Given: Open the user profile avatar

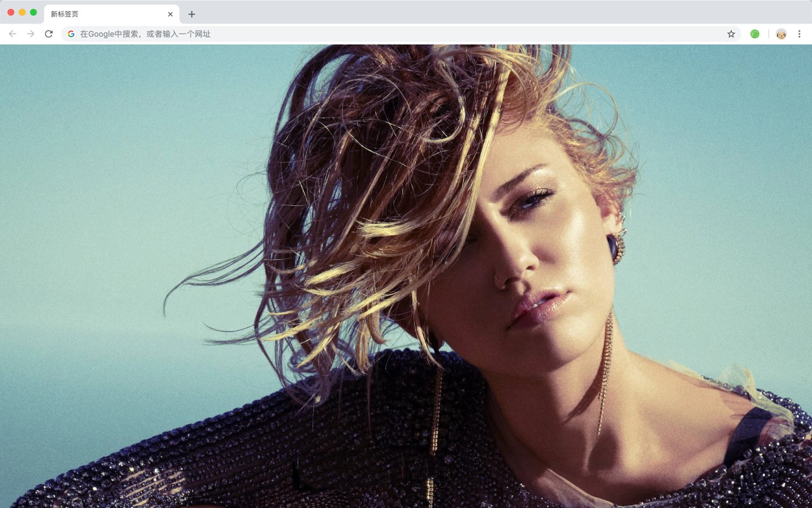Looking at the screenshot, I should pos(781,34).
